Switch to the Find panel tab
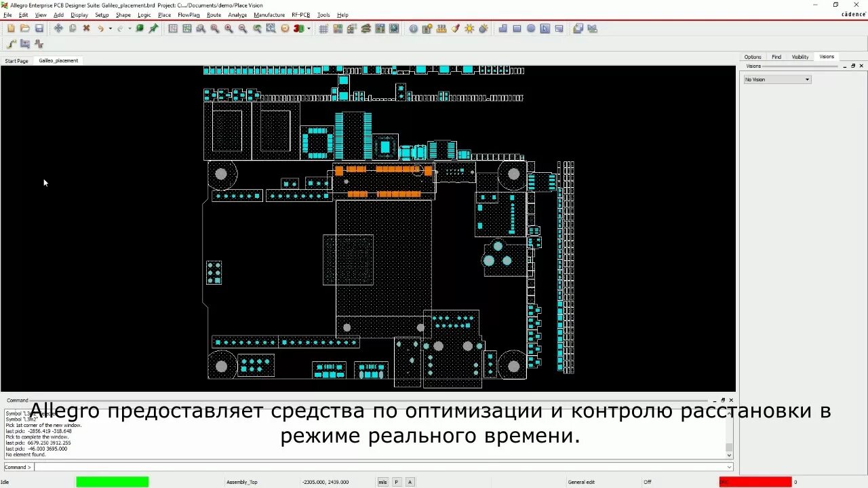This screenshot has height=488, width=868. tap(776, 57)
